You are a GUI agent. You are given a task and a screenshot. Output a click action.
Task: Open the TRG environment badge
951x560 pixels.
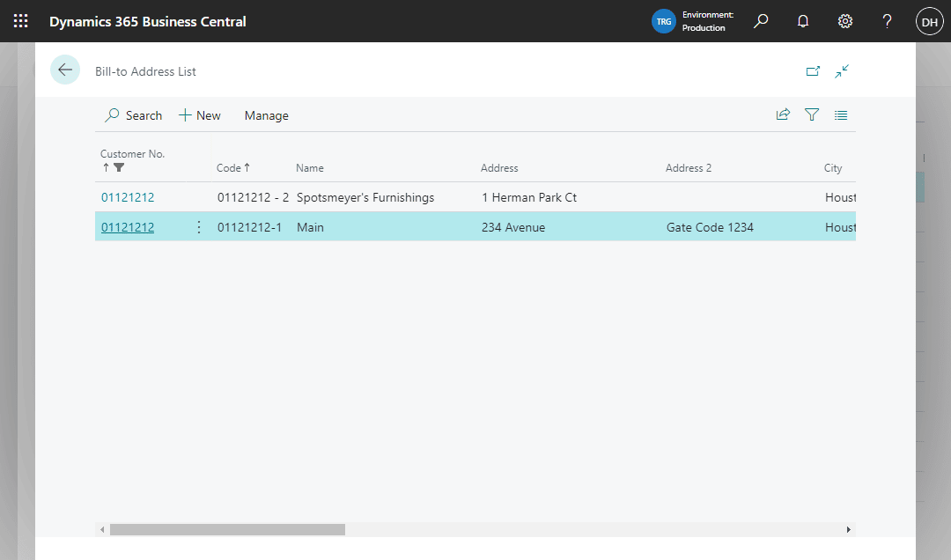click(664, 21)
